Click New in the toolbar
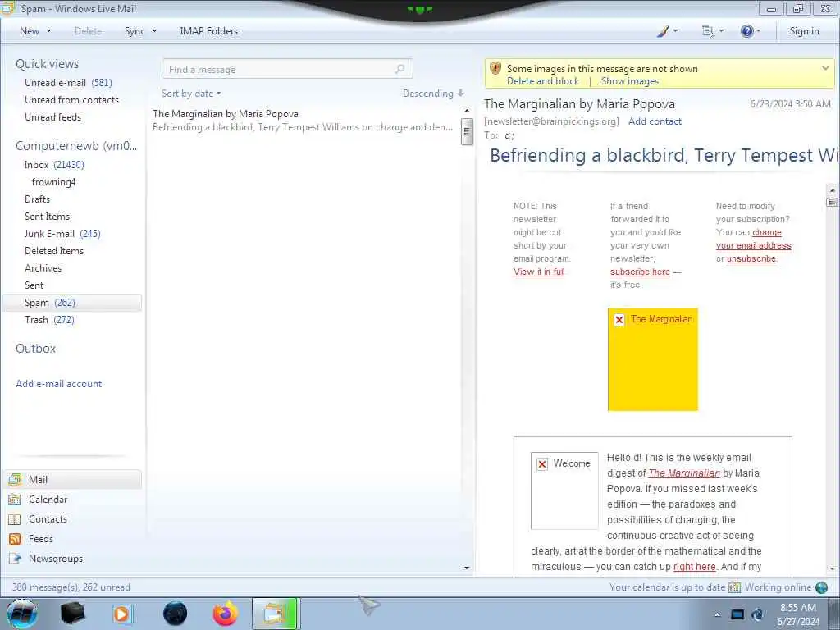 pos(30,31)
